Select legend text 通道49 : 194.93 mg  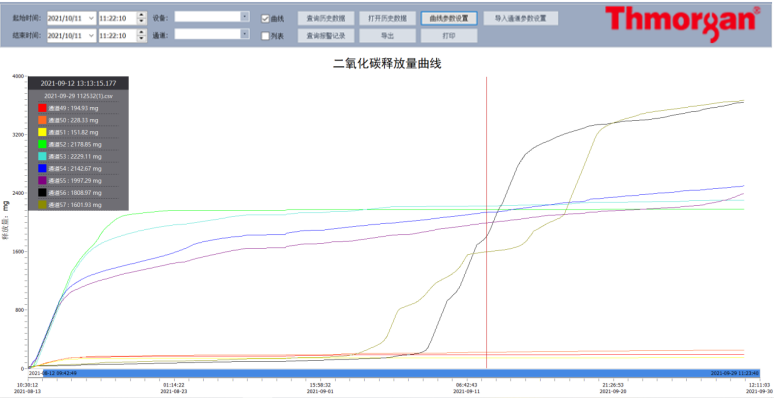coord(73,108)
